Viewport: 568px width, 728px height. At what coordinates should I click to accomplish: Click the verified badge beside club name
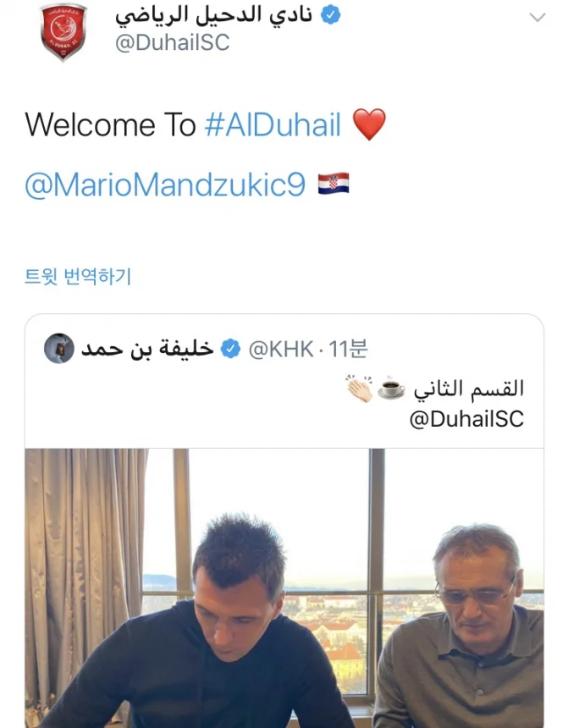331,15
